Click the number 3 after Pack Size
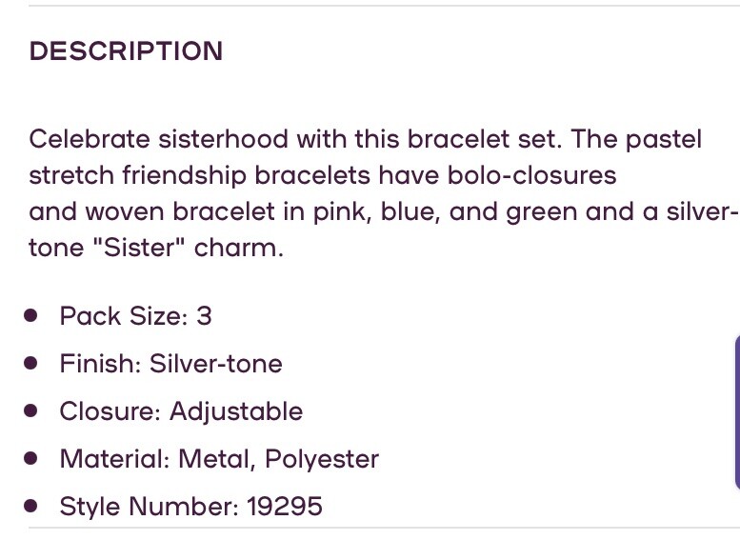This screenshot has height=560, width=740. coord(204,315)
